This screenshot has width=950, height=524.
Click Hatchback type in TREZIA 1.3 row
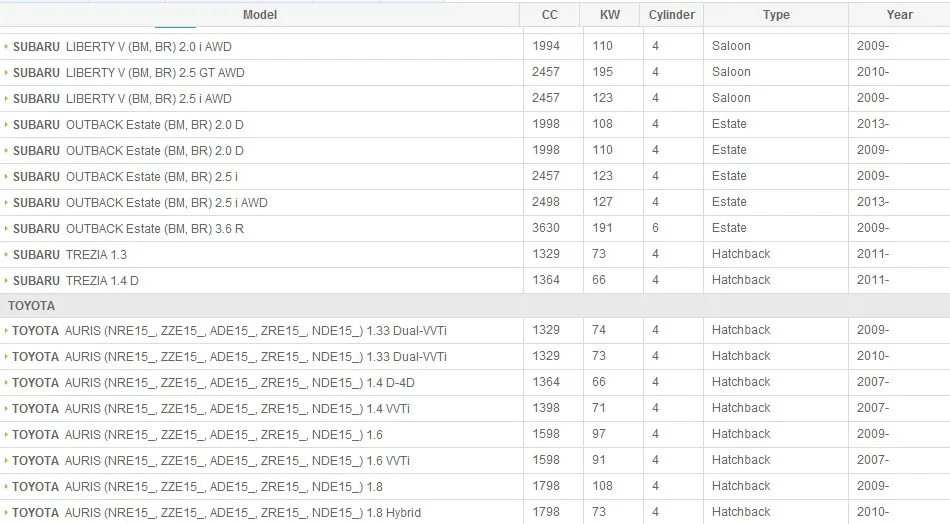(x=741, y=254)
